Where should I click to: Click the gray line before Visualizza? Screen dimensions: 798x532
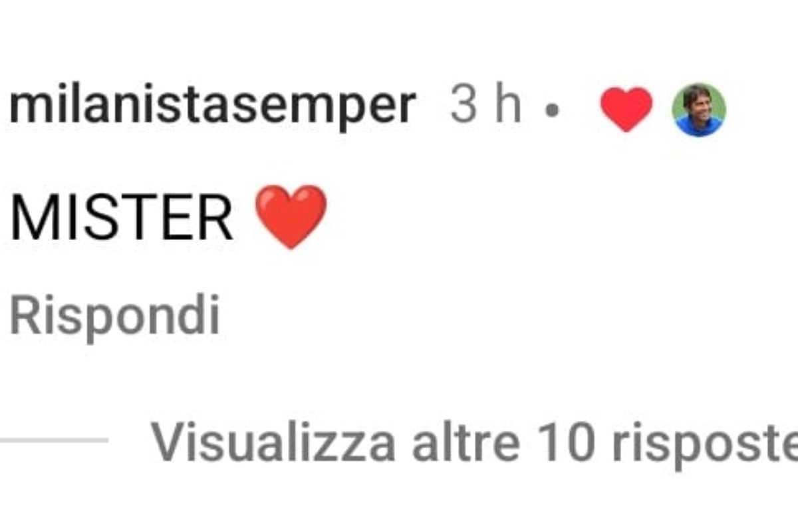coord(54,440)
